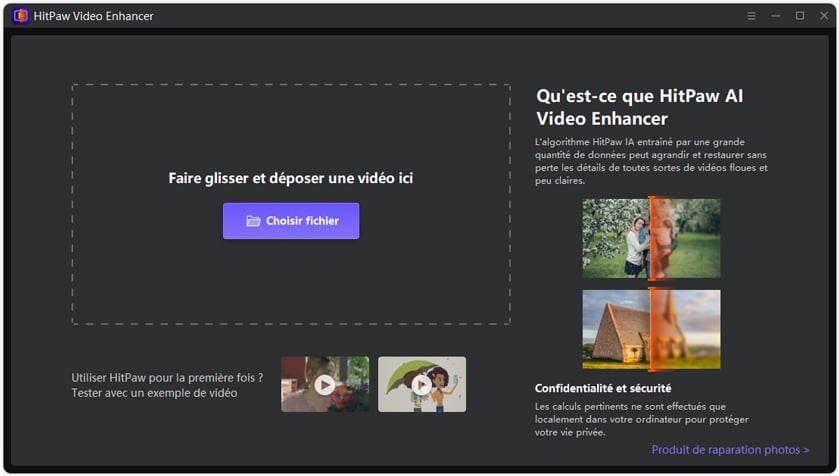This screenshot has height=476, width=839.
Task: Click the Confidentialité et sécurité heading
Action: [x=603, y=388]
